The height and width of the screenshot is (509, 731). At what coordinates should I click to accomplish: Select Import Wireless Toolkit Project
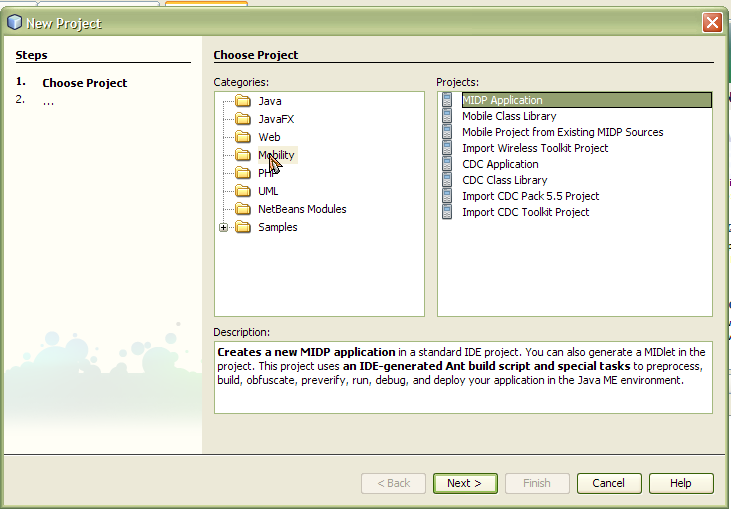pyautogui.click(x=535, y=148)
